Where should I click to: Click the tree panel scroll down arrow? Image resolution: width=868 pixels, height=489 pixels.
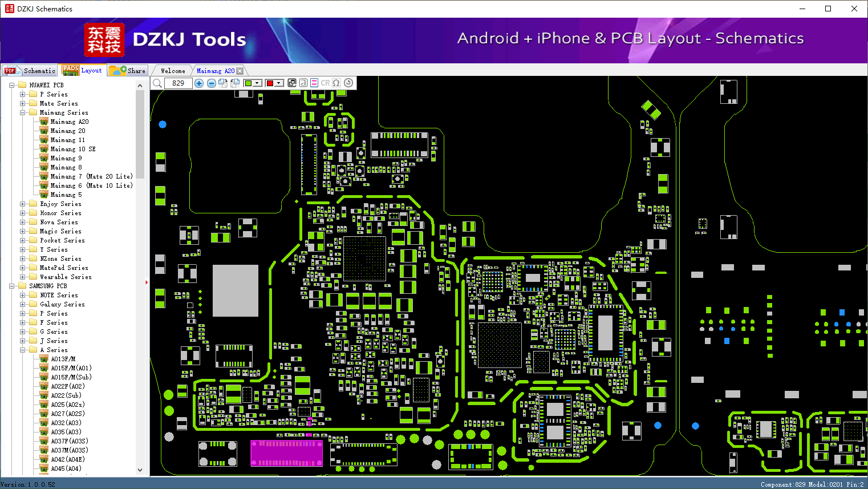[x=140, y=470]
